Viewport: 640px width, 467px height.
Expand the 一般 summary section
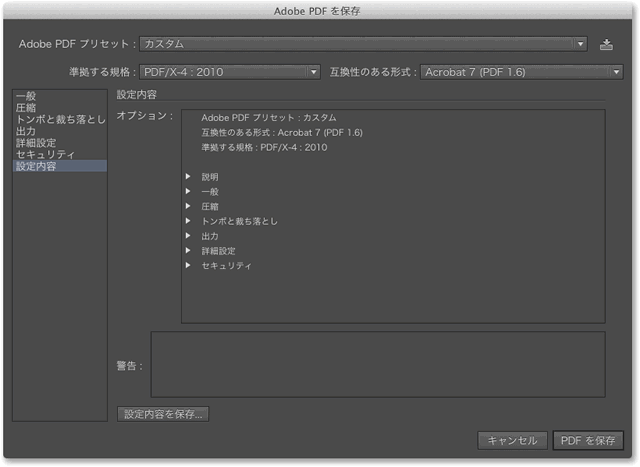point(188,191)
